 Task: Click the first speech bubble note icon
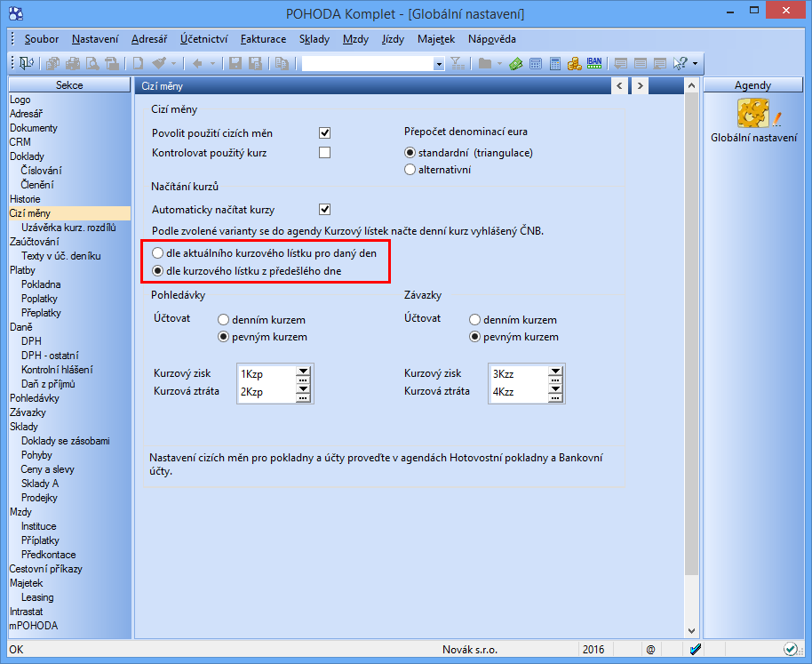point(620,63)
